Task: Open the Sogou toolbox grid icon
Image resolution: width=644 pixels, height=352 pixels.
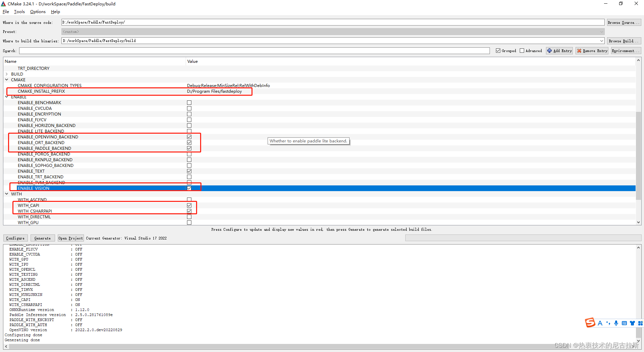Action: [x=640, y=323]
